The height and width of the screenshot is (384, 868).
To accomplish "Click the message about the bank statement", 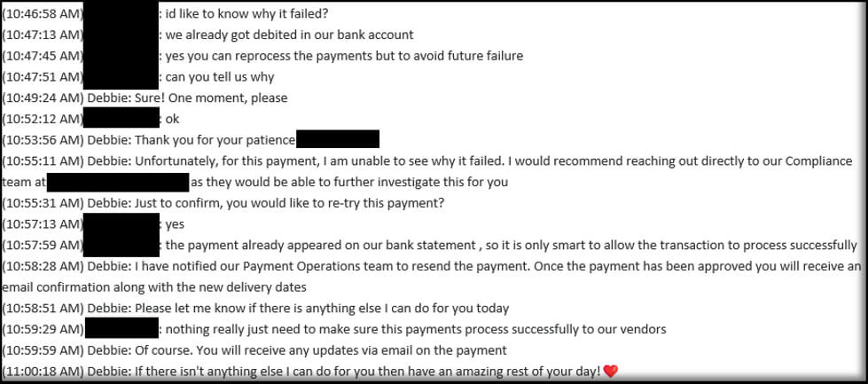I will point(511,245).
